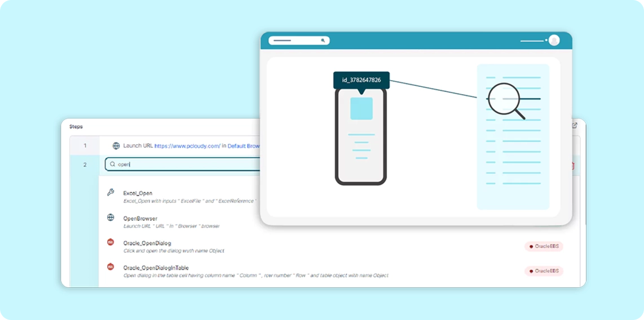Click the Default Browser link in step 1
Screen dimensions: 644x320
tap(244, 146)
